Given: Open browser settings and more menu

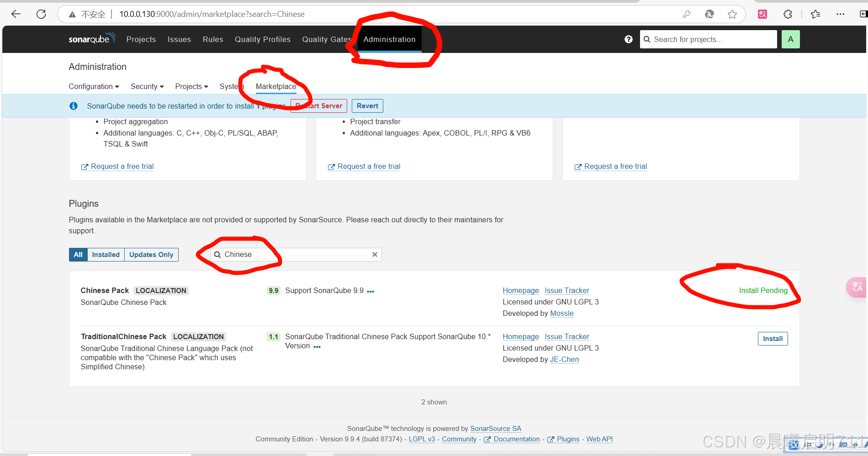Looking at the screenshot, I should [841, 14].
